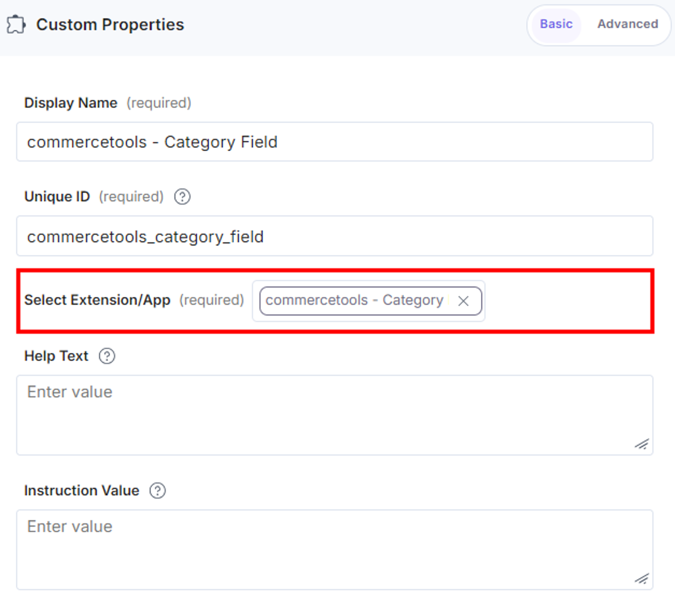Click the Instruction Value resize handle
The height and width of the screenshot is (616, 675).
[642, 579]
